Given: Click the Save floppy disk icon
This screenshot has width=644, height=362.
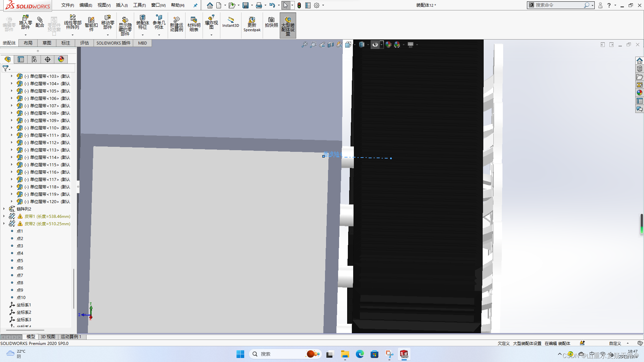Looking at the screenshot, I should 246,5.
